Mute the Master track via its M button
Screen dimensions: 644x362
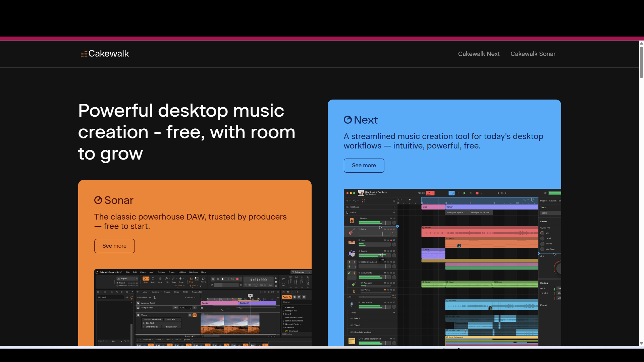(391, 219)
